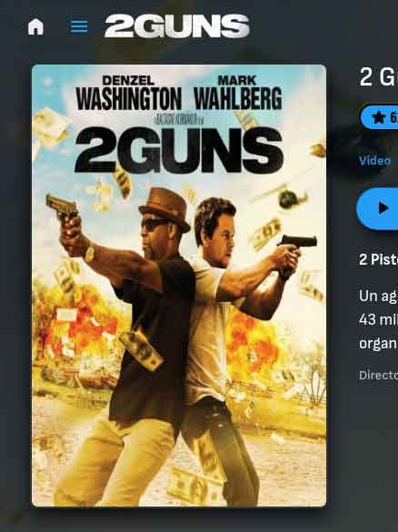Image resolution: width=398 pixels, height=532 pixels.
Task: Click the Director label
Action: click(378, 375)
